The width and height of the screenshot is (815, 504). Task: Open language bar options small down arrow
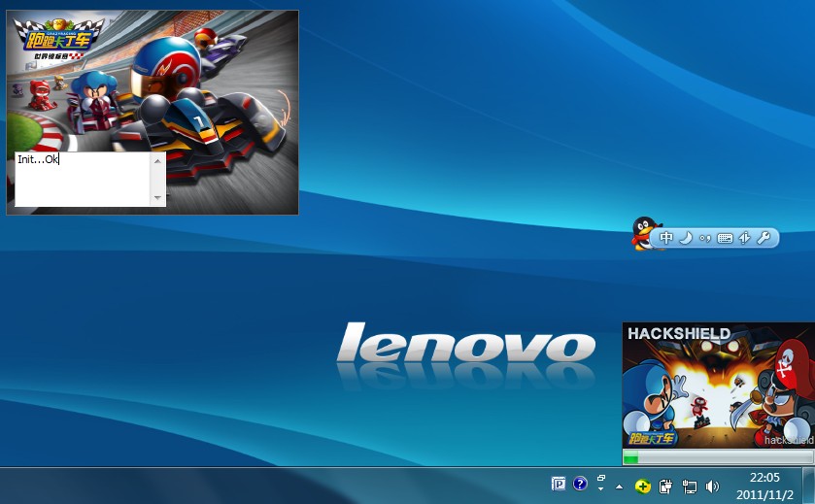[601, 488]
